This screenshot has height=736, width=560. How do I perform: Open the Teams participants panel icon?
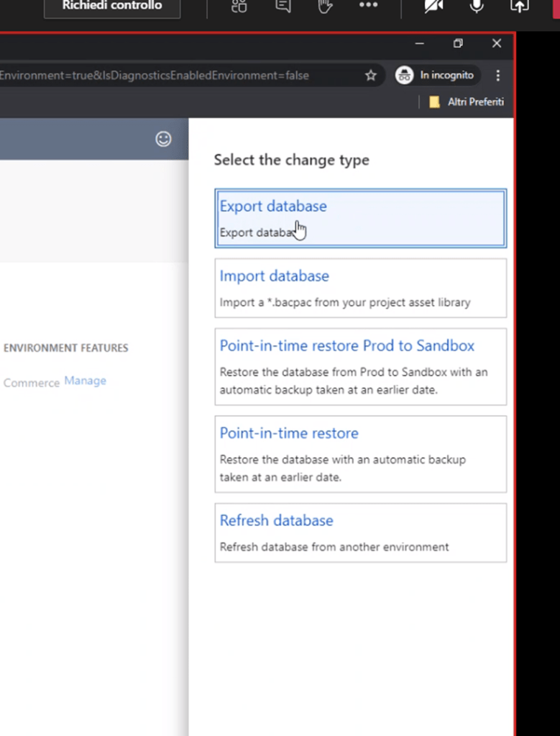pos(239,6)
